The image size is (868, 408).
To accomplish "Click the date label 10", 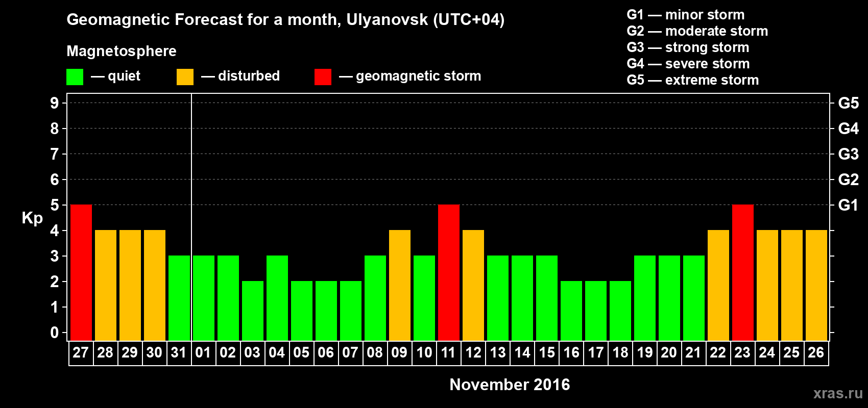I will [424, 352].
